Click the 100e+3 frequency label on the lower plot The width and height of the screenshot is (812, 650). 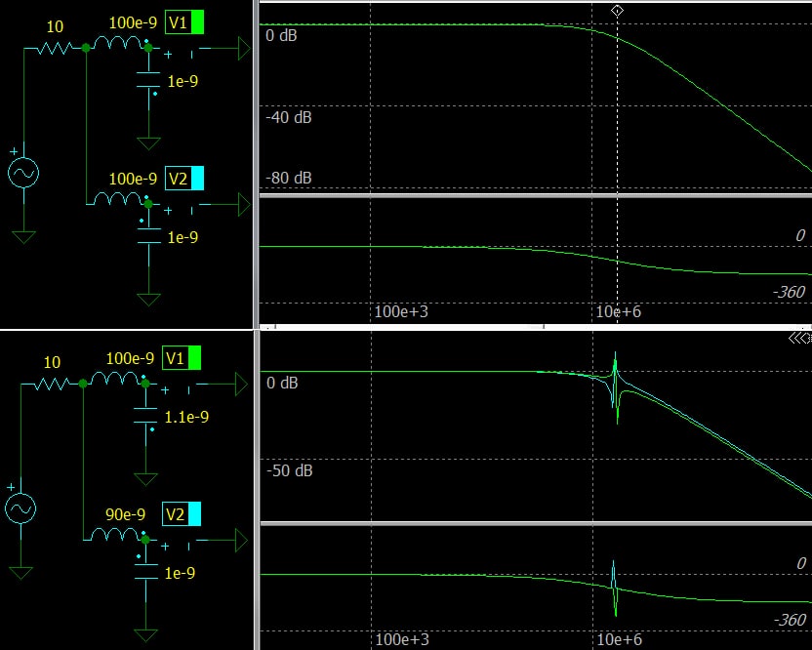(x=402, y=639)
